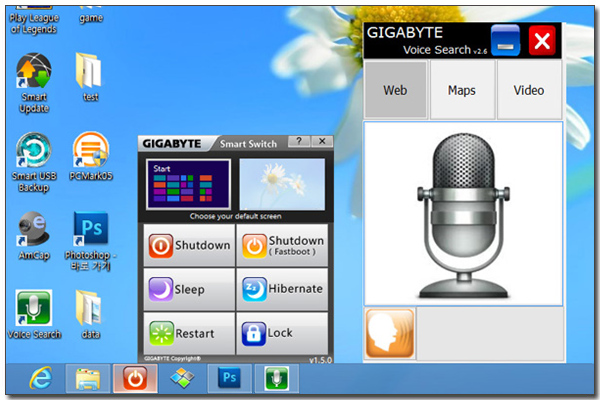Viewport: 600px width, 400px height.
Task: Click the colorful diamond icon in taskbar
Action: click(x=182, y=378)
